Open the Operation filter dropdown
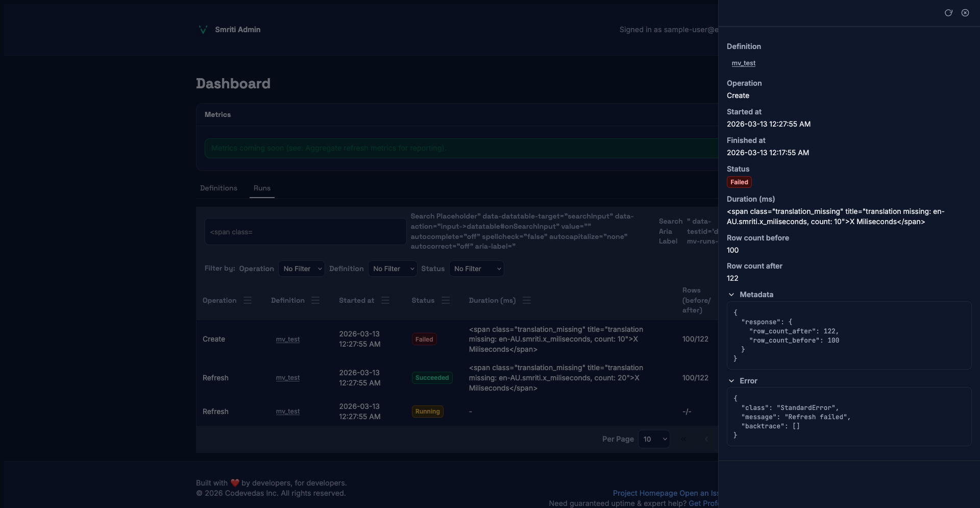Viewport: 980px width, 508px height. (x=302, y=269)
